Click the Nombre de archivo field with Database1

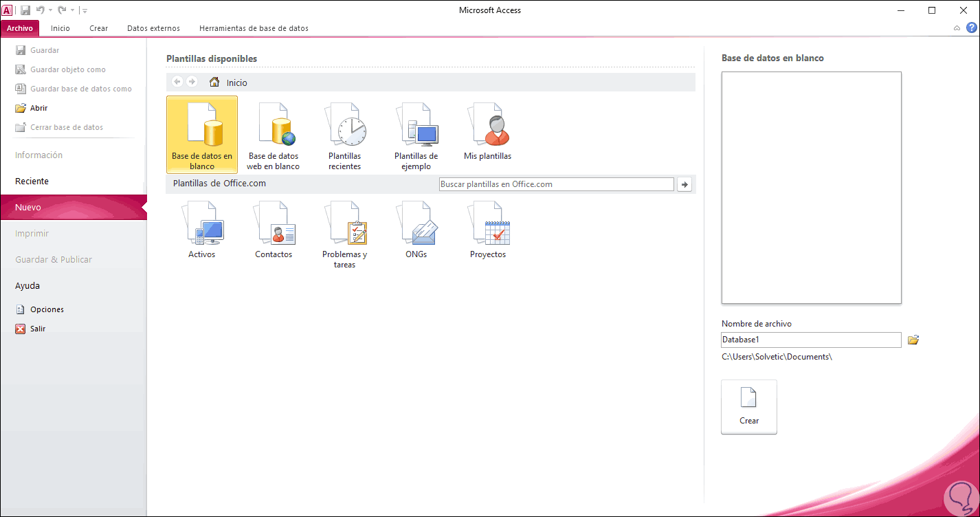click(811, 340)
